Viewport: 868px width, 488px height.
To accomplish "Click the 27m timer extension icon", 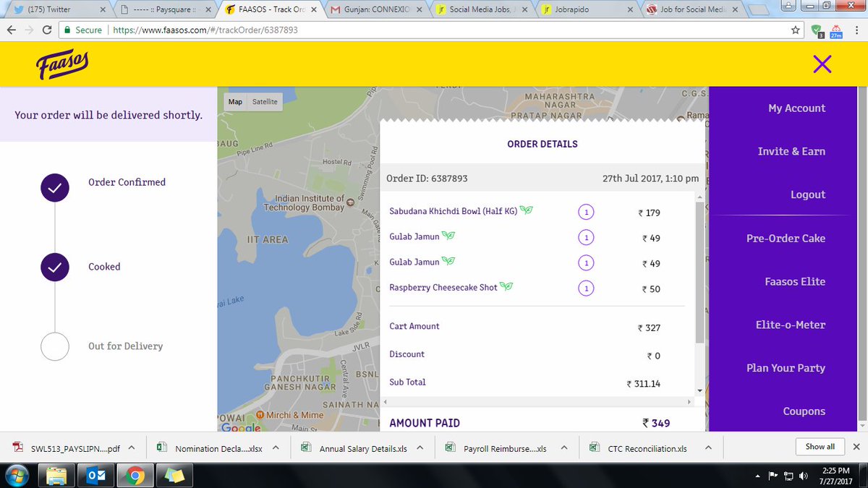I will [x=835, y=30].
